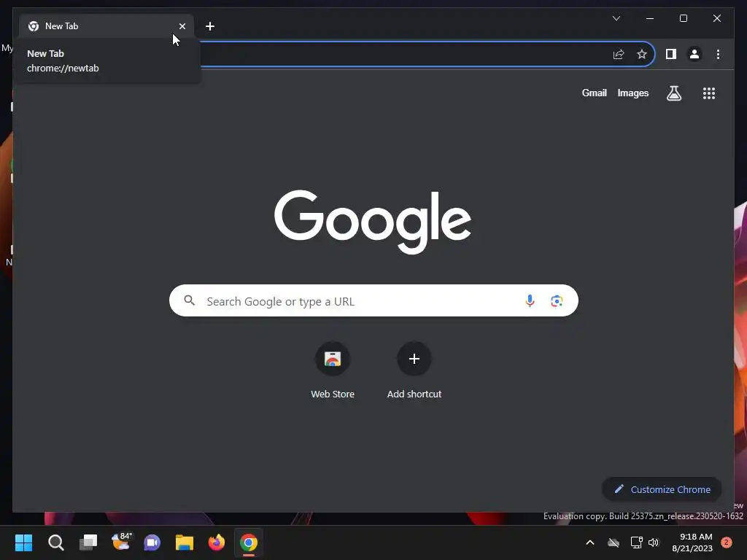
Task: Open Google Images link
Action: (632, 93)
